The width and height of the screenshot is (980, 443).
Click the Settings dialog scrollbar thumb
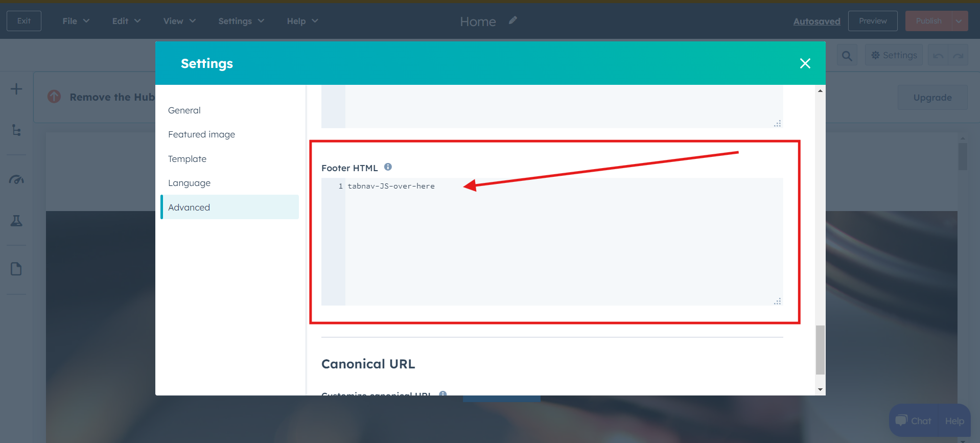coord(820,350)
